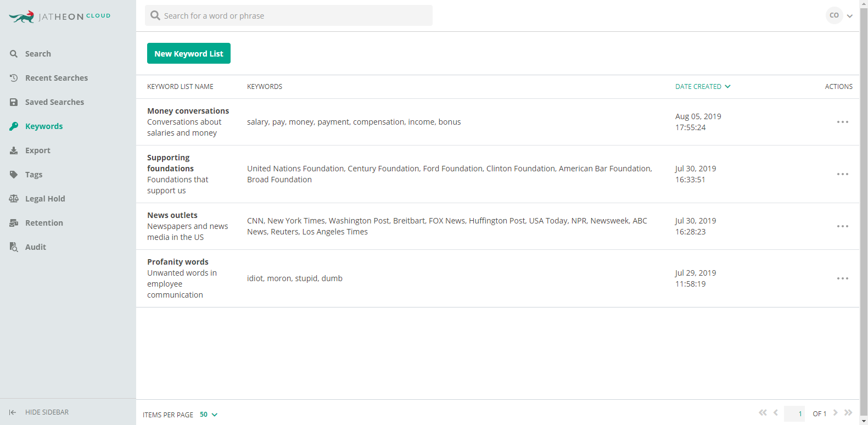Go to last page double-arrow
This screenshot has height=425, width=868.
click(x=848, y=412)
